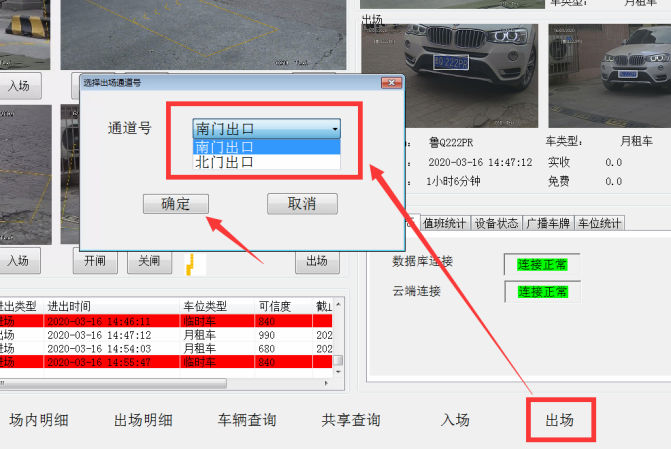Switch to the 车位统计 tab

(599, 223)
